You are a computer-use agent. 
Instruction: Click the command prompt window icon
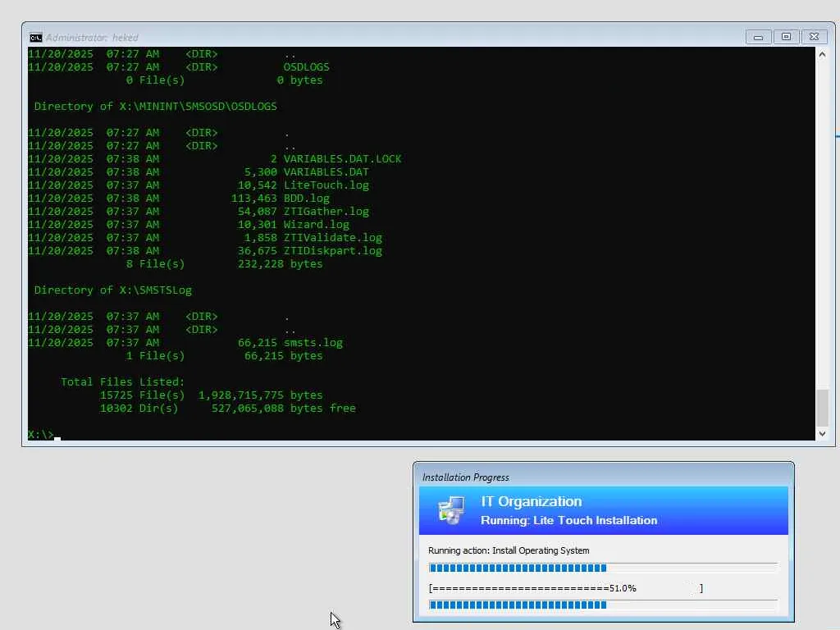click(36, 38)
